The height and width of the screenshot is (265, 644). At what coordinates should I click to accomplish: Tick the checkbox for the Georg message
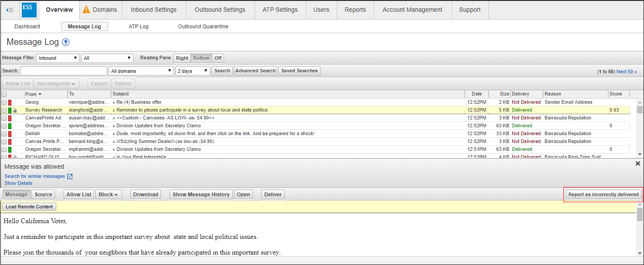[x=4, y=102]
